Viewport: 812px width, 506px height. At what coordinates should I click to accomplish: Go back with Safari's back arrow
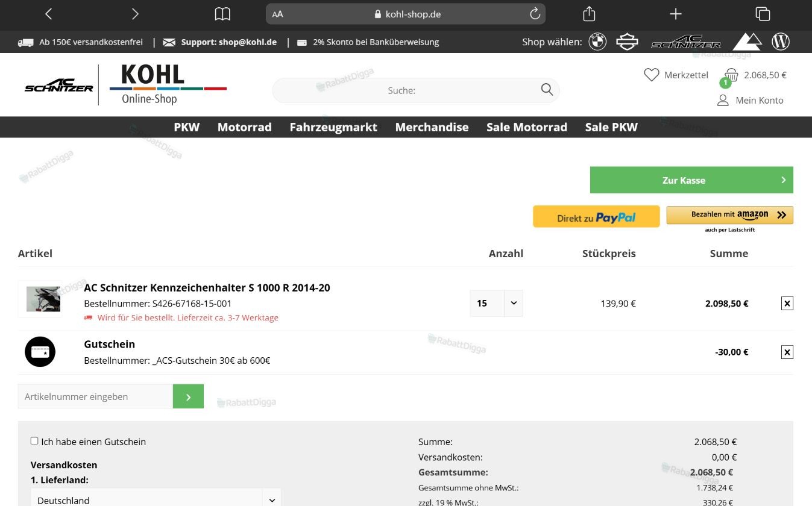(x=49, y=14)
